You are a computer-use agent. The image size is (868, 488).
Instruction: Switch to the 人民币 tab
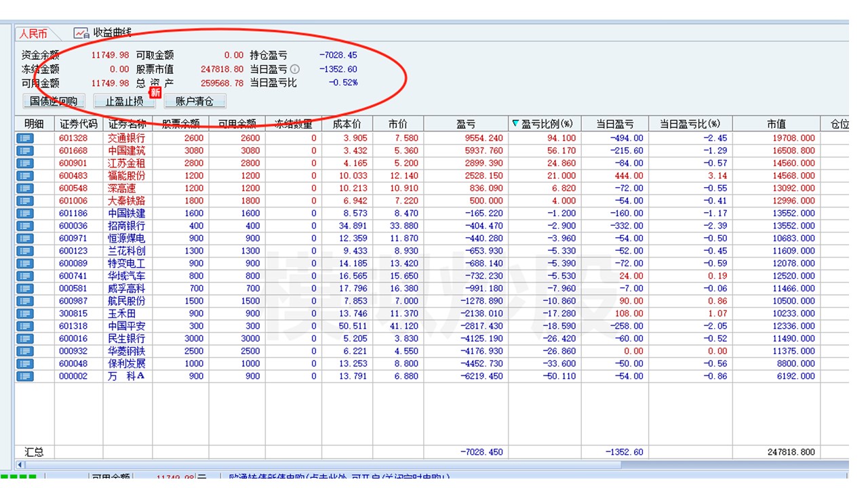[33, 33]
